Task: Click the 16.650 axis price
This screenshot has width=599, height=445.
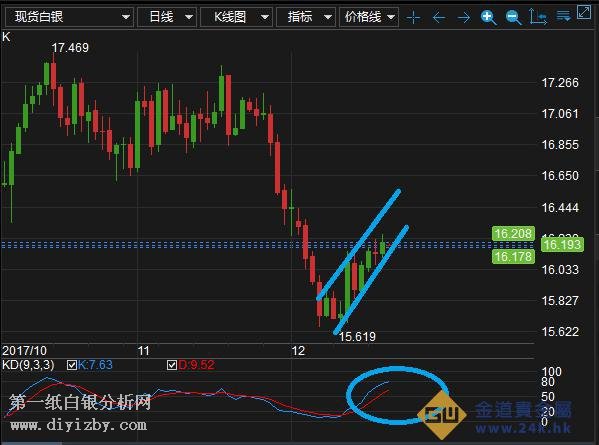Action: click(560, 176)
